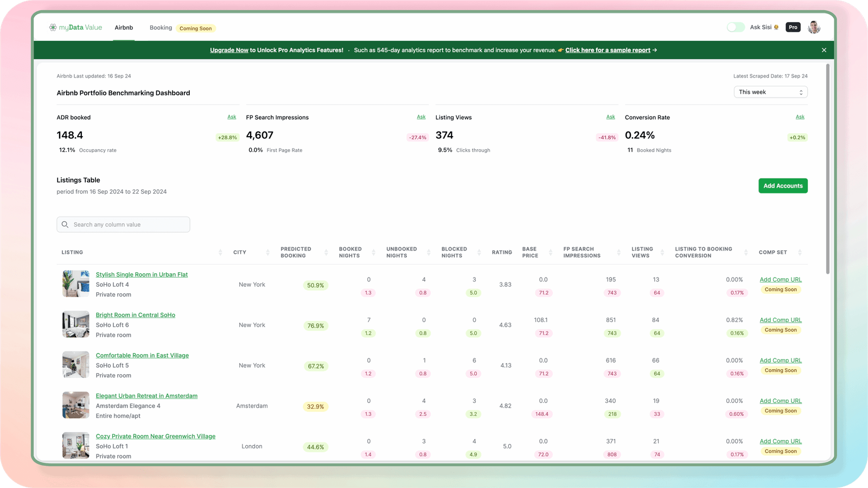The width and height of the screenshot is (868, 488).
Task: Click Add Comp URL for SoHo Loft 6
Action: click(x=781, y=320)
